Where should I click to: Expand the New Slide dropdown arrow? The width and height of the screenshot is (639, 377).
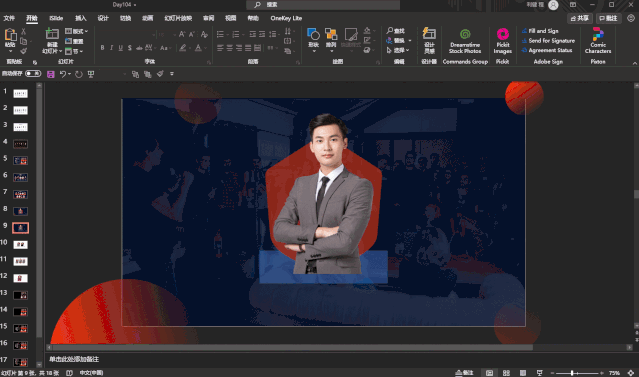(x=60, y=51)
